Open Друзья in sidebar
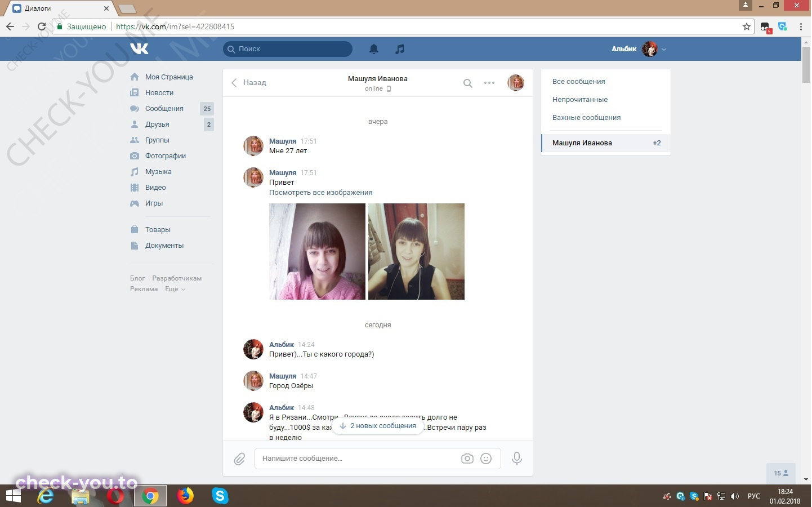The height and width of the screenshot is (507, 812). 157,124
